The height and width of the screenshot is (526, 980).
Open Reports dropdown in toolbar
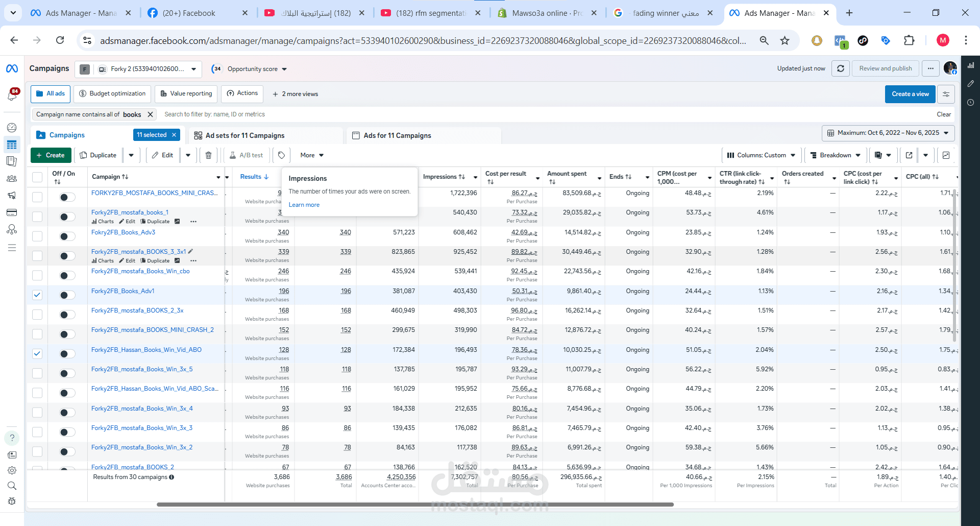(x=883, y=155)
